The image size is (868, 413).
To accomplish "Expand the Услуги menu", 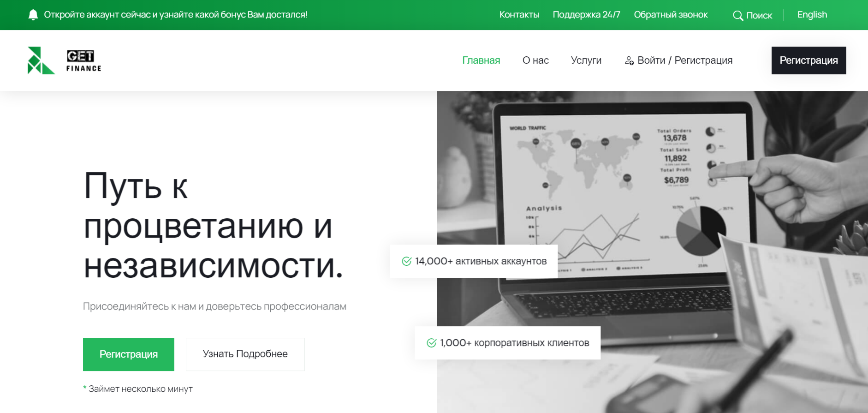I will click(586, 60).
